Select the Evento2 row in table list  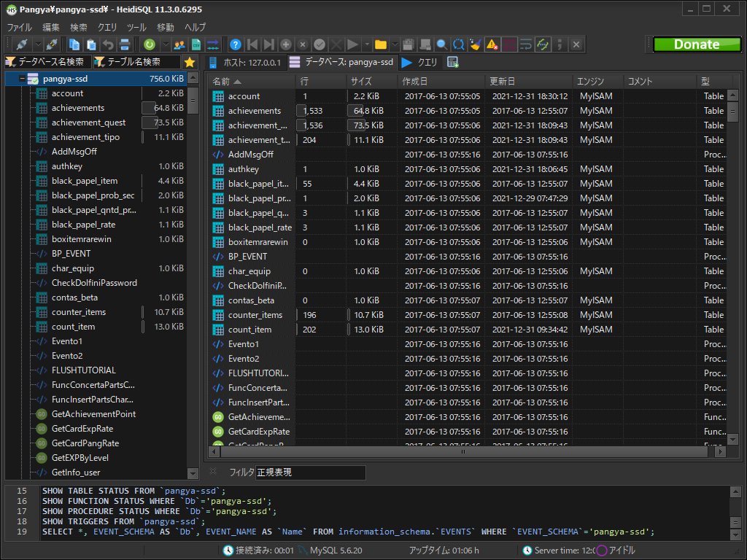point(468,359)
